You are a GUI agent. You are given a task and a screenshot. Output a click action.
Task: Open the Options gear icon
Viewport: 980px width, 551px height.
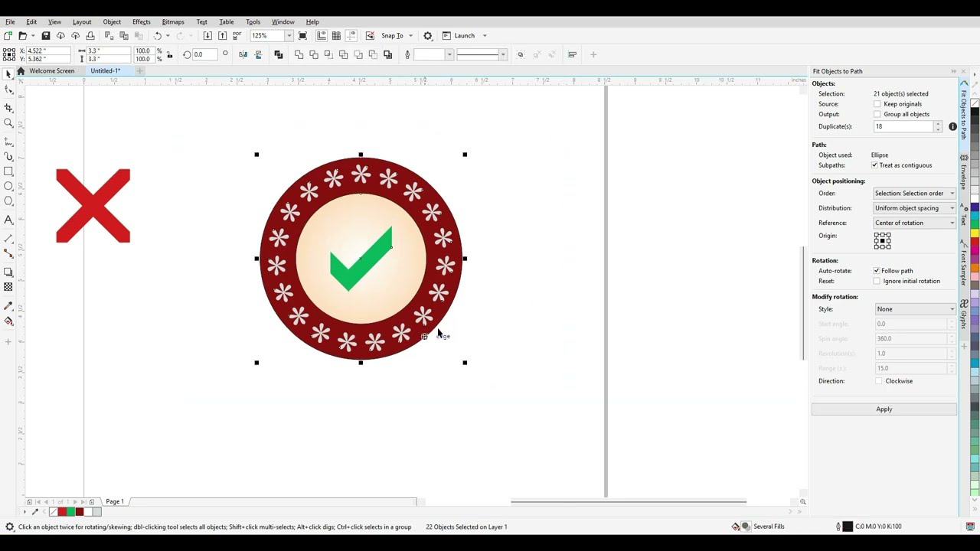[x=428, y=36]
